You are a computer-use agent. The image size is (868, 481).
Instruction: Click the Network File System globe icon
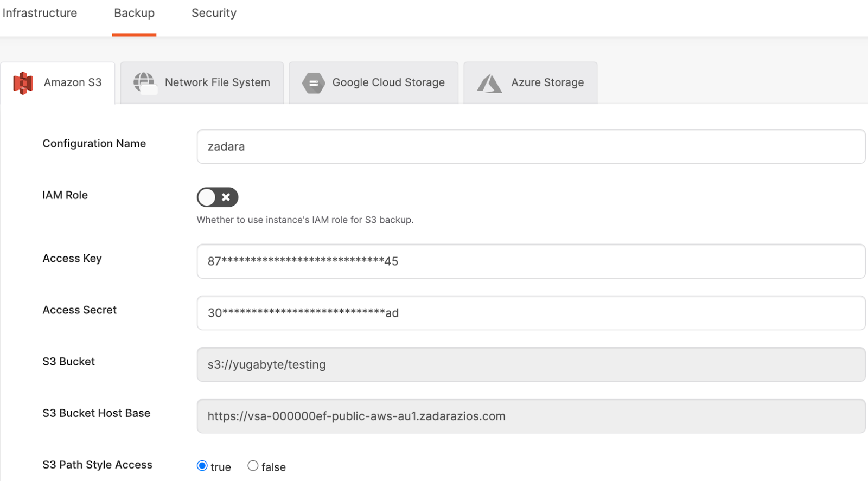pyautogui.click(x=144, y=82)
